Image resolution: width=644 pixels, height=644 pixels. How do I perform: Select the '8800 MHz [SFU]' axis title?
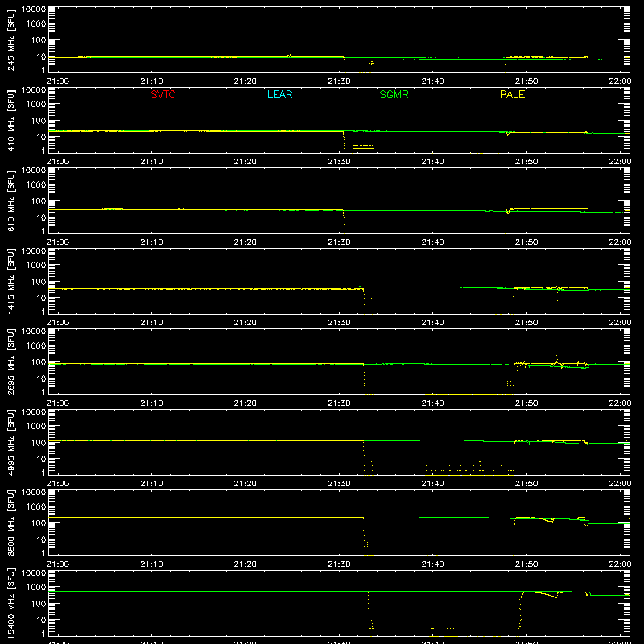click(x=11, y=523)
